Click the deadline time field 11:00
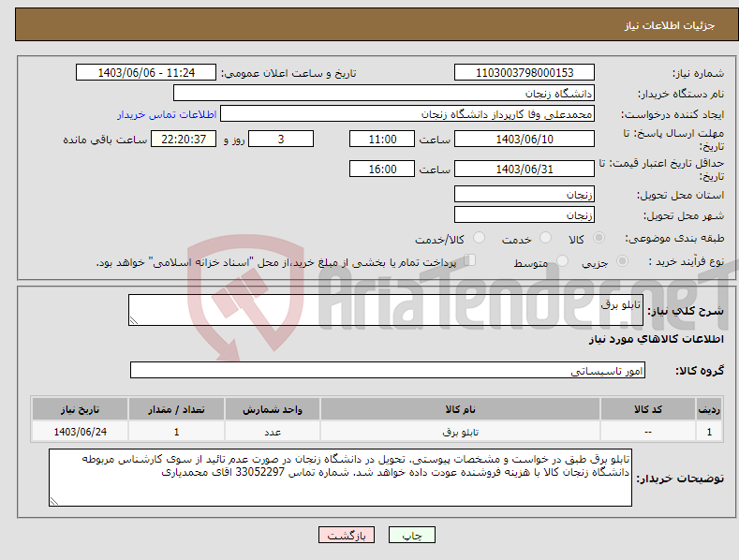The width and height of the screenshot is (739, 560). click(382, 139)
